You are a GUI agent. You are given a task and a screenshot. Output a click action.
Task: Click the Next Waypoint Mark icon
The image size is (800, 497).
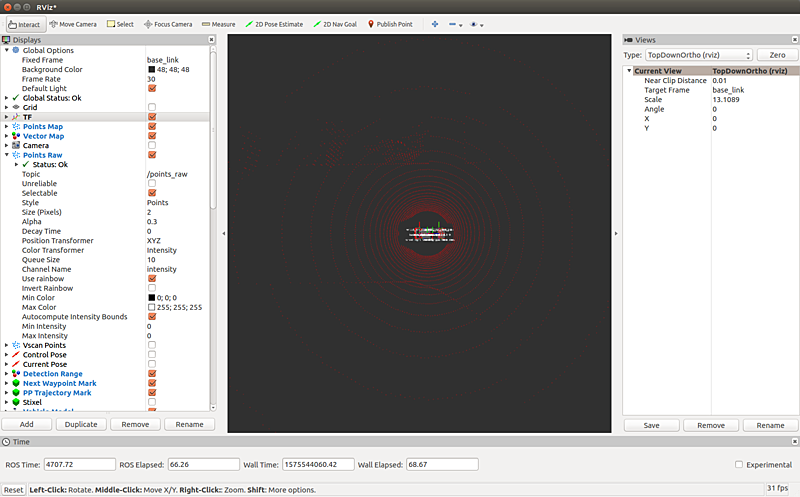[x=16, y=384]
